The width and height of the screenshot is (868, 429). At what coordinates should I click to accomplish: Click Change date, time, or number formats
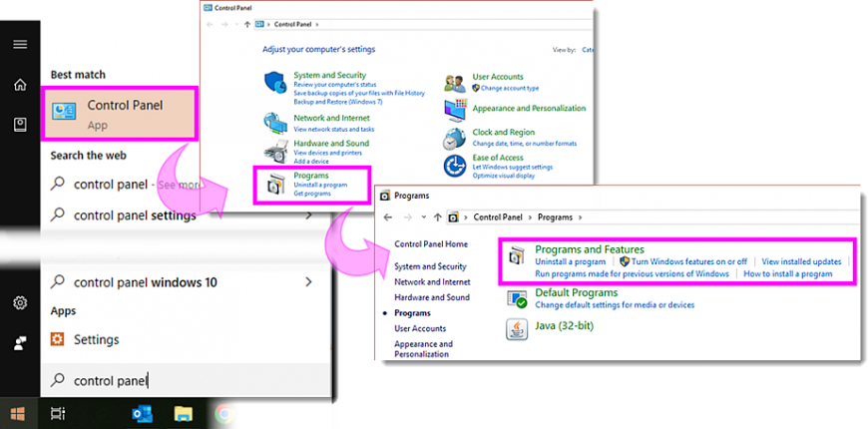click(524, 144)
